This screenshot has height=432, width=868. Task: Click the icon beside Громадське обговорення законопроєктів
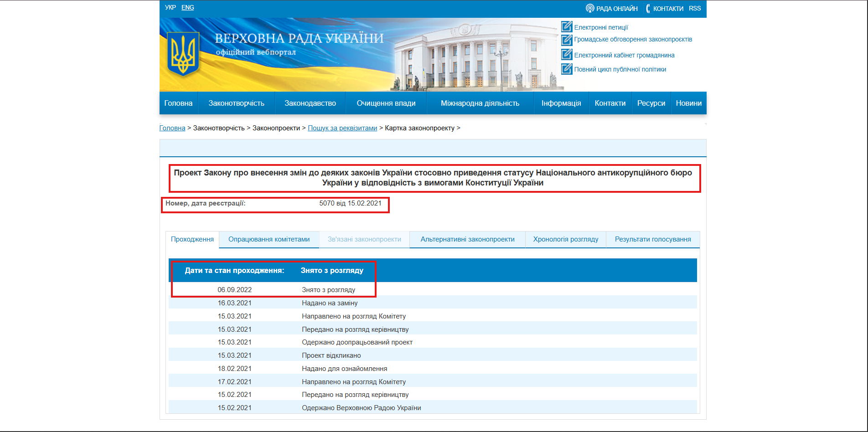567,40
